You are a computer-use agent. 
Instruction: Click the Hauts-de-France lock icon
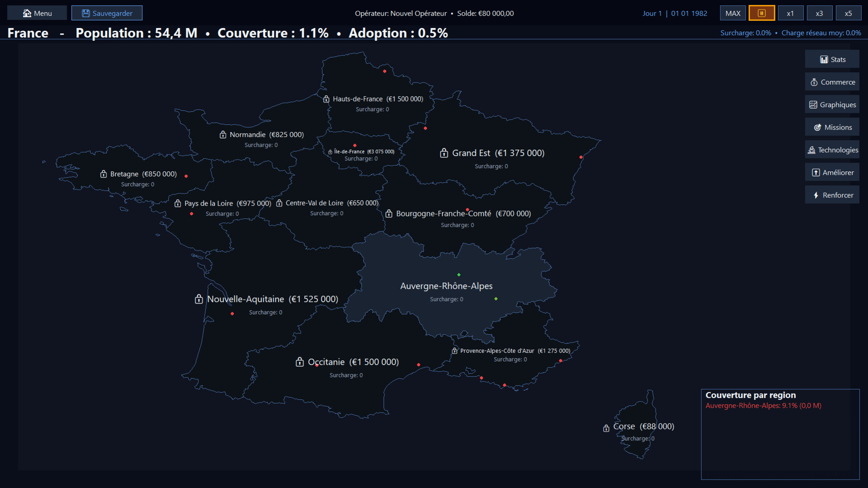(326, 99)
